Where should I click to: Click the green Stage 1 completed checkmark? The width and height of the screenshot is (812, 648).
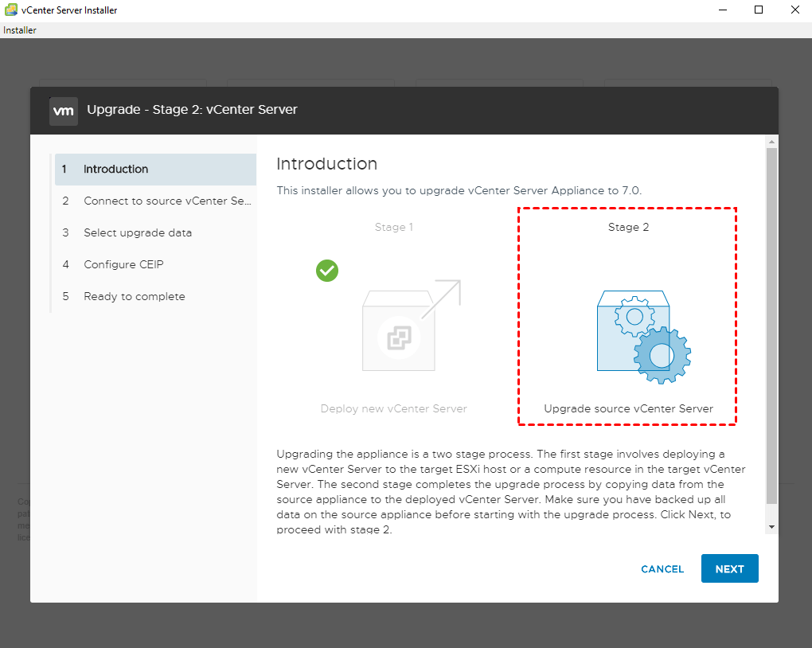[x=327, y=271]
